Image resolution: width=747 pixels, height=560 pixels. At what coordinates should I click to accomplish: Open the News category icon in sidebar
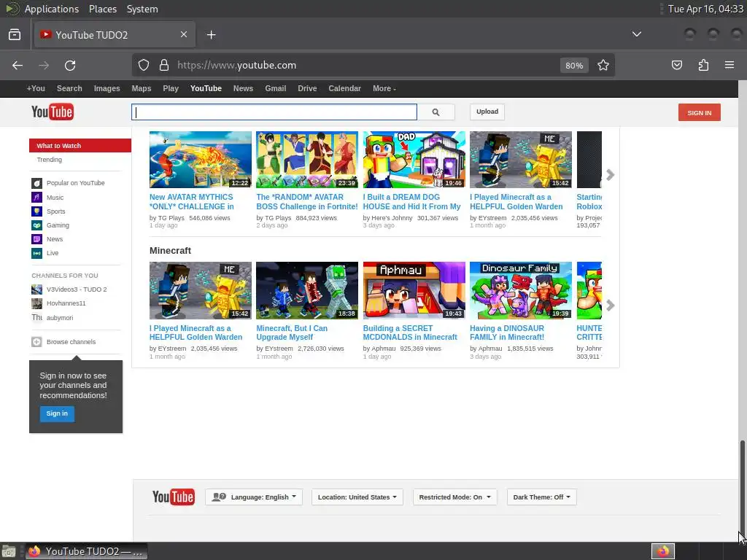36,239
